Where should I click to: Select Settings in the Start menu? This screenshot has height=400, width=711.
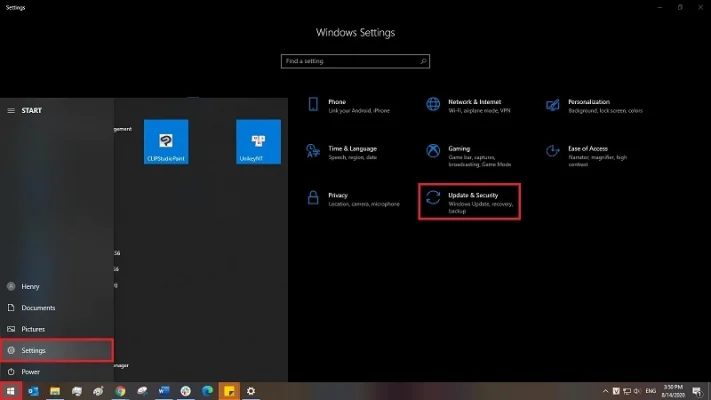tap(57, 350)
